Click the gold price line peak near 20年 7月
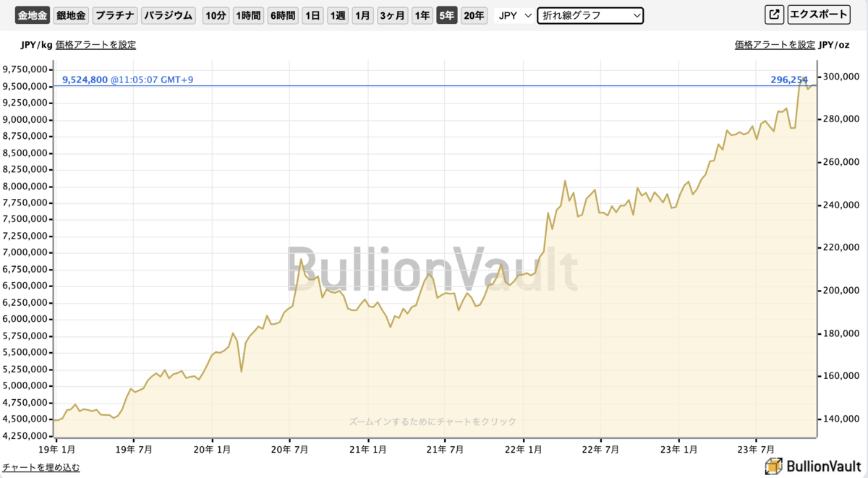 tap(300, 258)
